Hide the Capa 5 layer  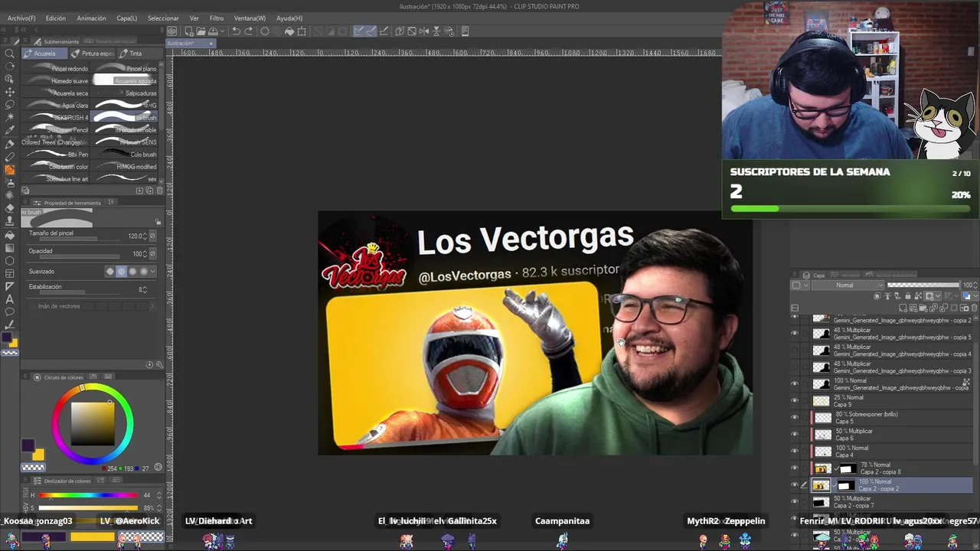pyautogui.click(x=794, y=418)
